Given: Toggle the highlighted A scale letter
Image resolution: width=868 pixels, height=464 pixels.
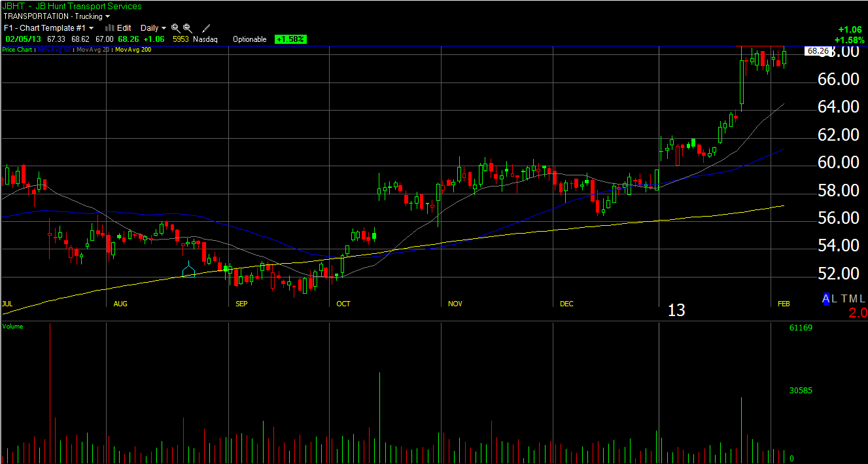Looking at the screenshot, I should coord(826,298).
